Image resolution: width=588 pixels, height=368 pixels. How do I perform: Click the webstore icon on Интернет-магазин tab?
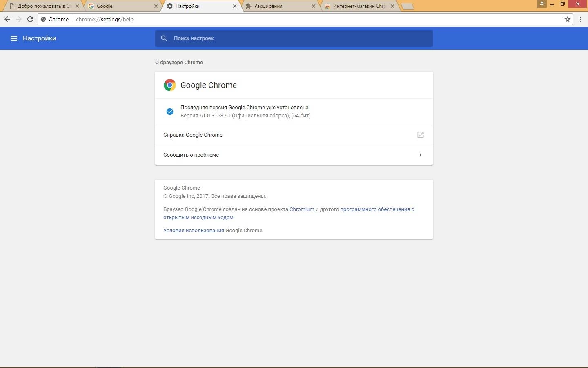(327, 6)
